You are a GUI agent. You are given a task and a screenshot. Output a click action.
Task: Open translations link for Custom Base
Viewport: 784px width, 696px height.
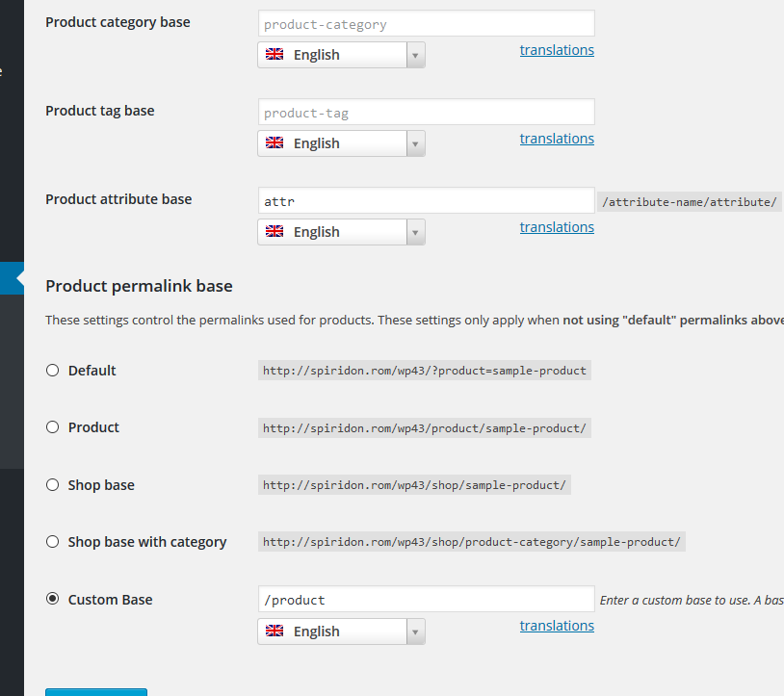(x=557, y=626)
